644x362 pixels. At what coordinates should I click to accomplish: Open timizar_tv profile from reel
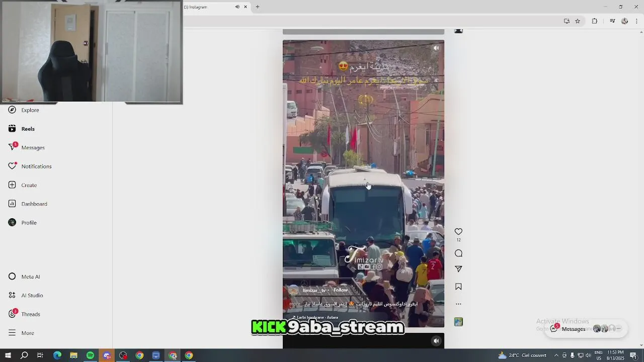point(314,291)
